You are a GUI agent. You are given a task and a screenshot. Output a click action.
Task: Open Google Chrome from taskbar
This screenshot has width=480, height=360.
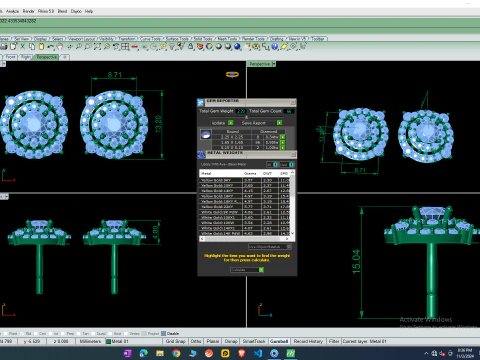[x=176, y=353]
